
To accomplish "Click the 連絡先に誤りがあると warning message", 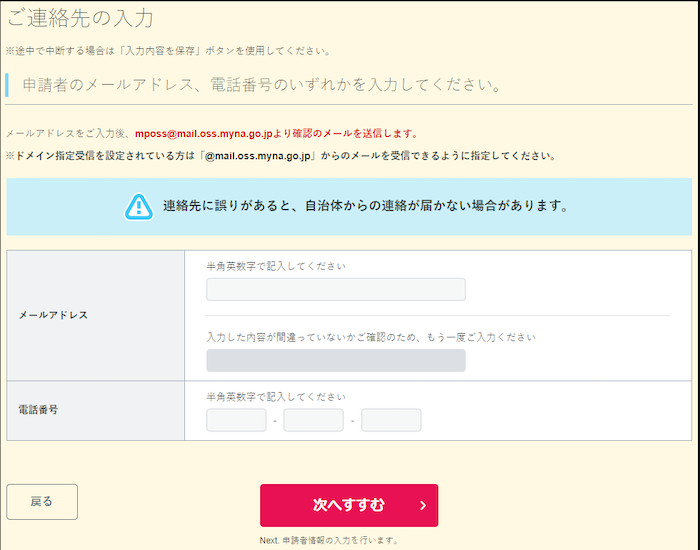I will (x=366, y=207).
